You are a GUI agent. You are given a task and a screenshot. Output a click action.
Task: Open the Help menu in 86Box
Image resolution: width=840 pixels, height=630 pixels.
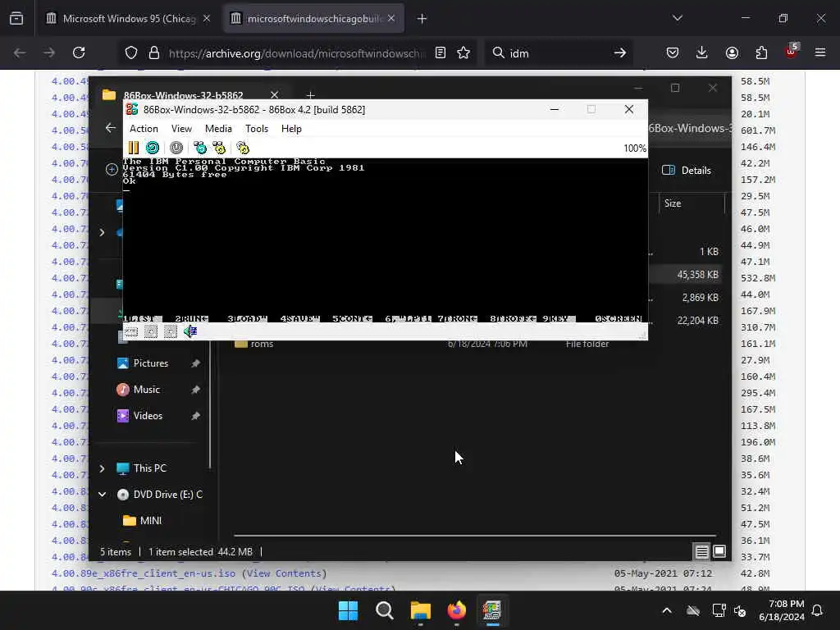(x=291, y=129)
